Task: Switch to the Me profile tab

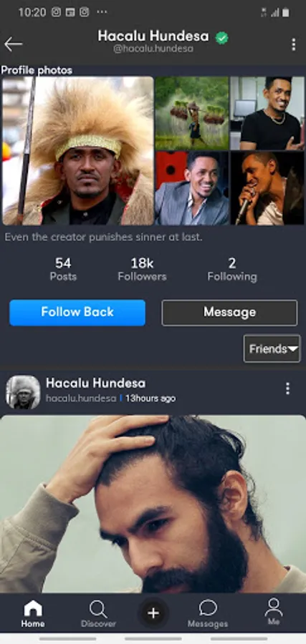Action: 274,612
